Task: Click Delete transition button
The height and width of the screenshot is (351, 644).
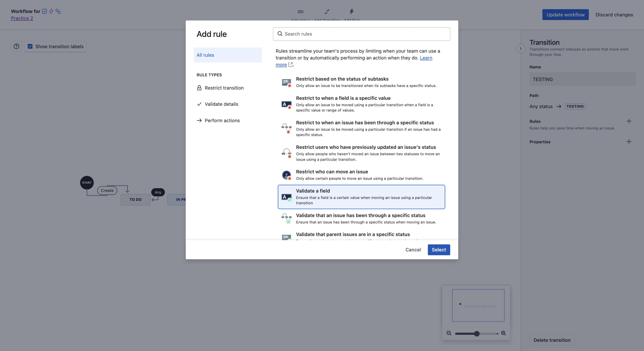Action: [552, 340]
